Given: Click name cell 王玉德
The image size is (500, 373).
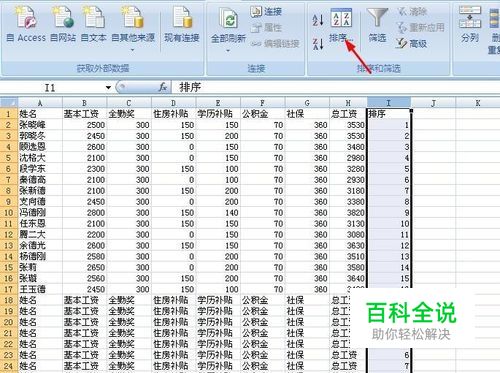Looking at the screenshot, I should 40,289.
